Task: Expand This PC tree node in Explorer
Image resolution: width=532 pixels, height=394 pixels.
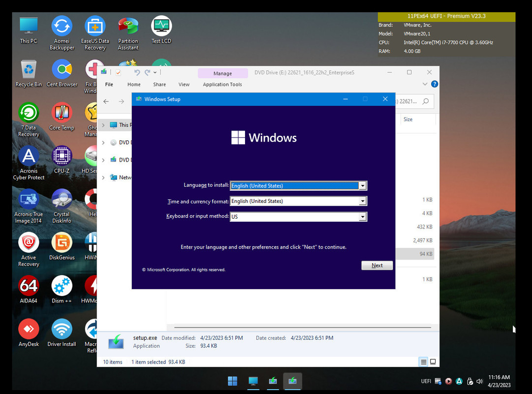Action: tap(103, 125)
